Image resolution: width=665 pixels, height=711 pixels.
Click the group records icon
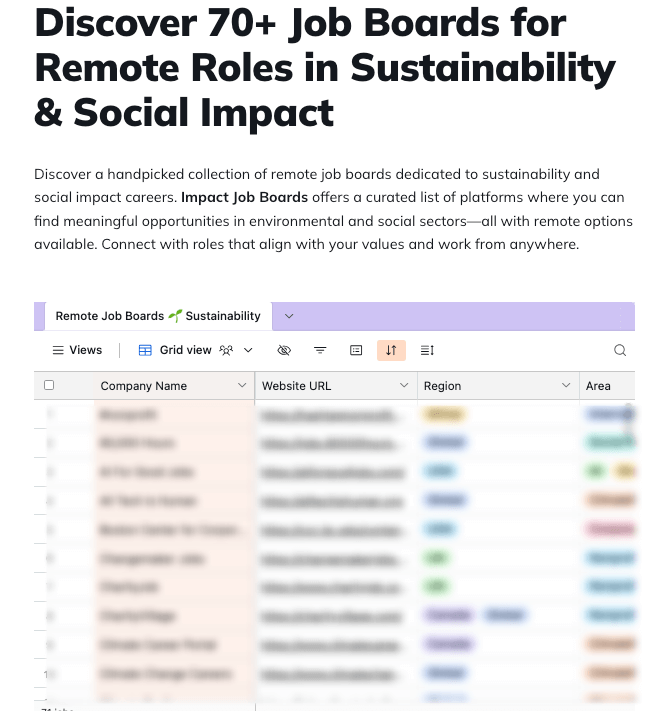(x=355, y=350)
